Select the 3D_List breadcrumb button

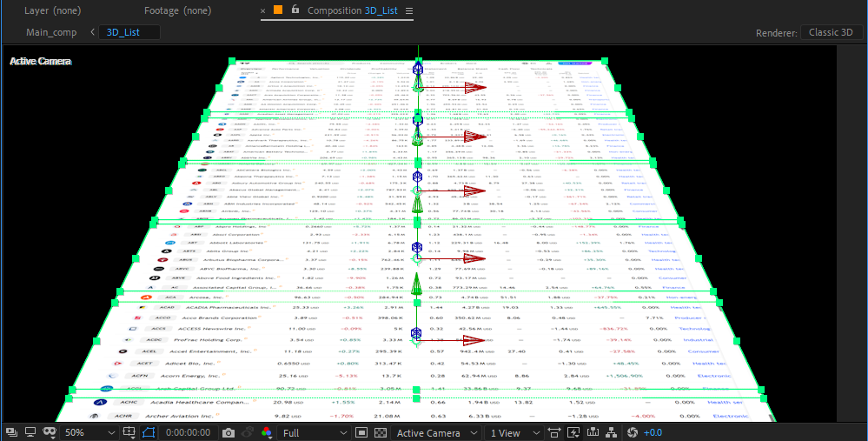[x=129, y=32]
